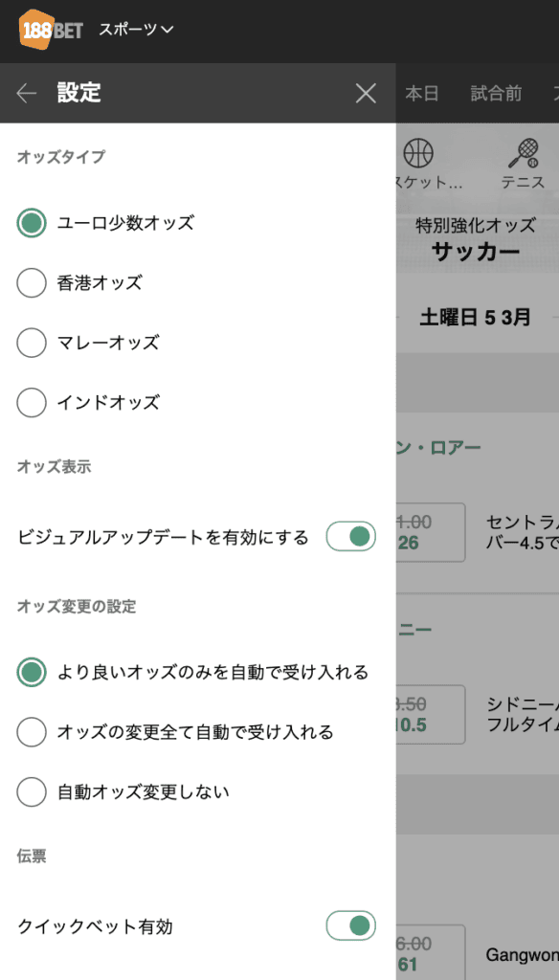Choose オッズの変更全て自動で受け入れる option

tap(32, 733)
